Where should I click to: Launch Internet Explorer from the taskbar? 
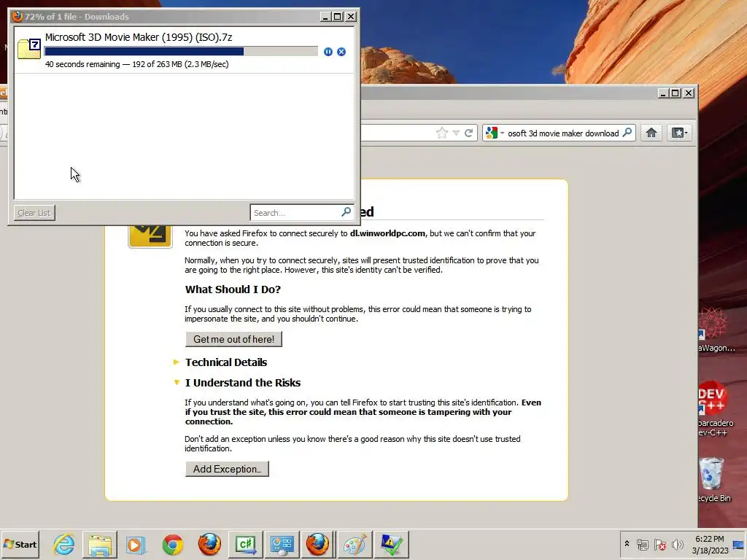(64, 544)
